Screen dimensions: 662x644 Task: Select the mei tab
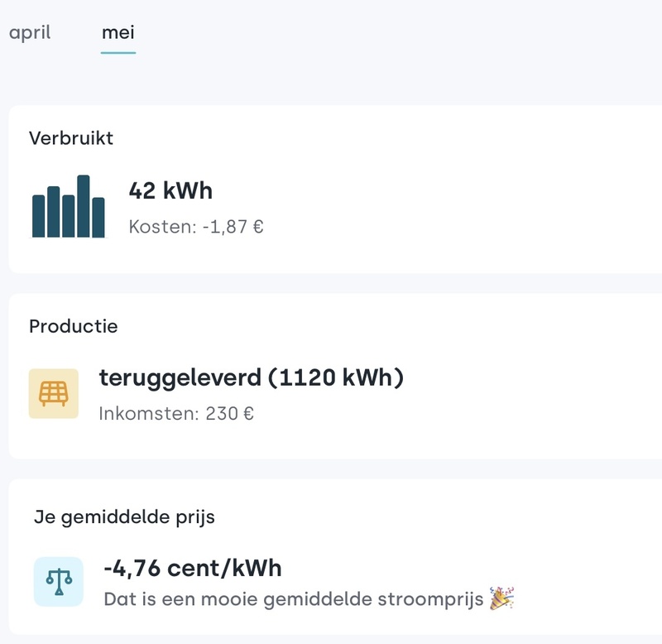(118, 33)
